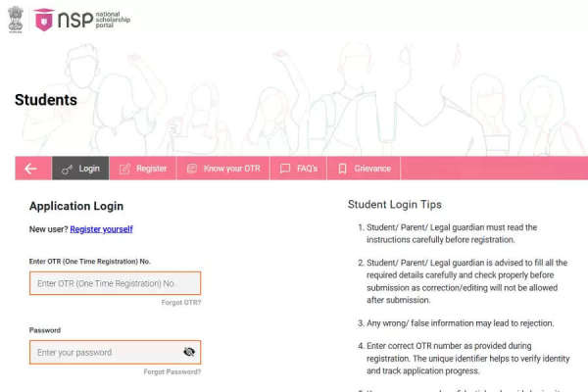
Task: Focus the OTR number input field
Action: (x=115, y=283)
